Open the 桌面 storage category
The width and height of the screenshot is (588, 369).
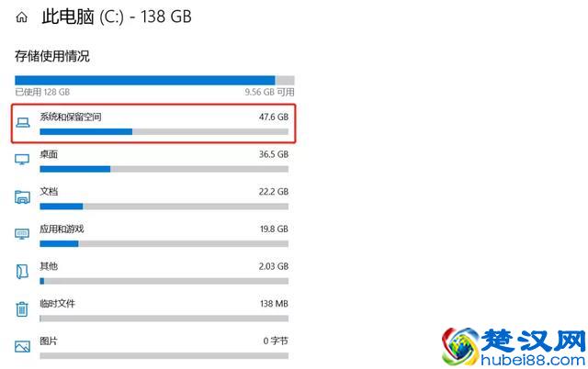pyautogui.click(x=50, y=154)
